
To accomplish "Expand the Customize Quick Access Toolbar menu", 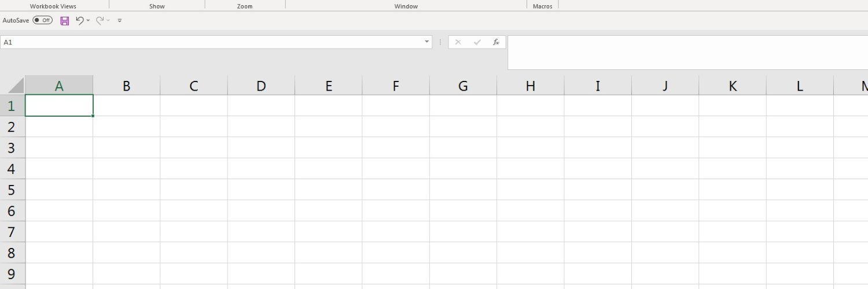I will (x=120, y=20).
